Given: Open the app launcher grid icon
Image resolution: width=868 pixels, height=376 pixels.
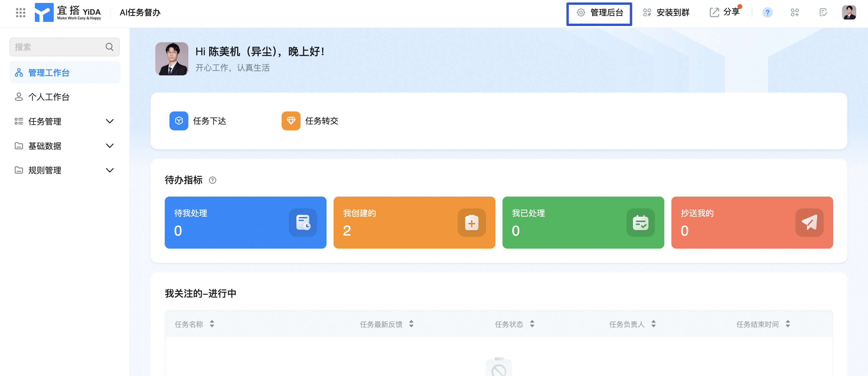Looking at the screenshot, I should pos(21,13).
